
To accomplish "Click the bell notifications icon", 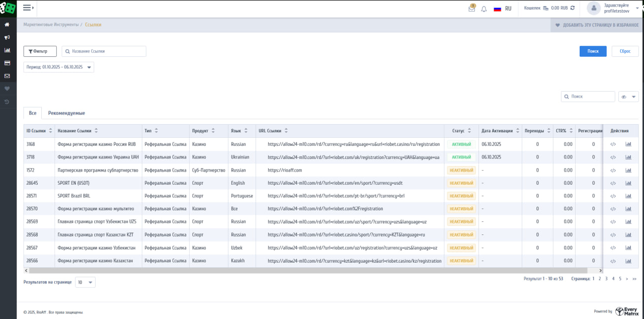I will (x=484, y=9).
